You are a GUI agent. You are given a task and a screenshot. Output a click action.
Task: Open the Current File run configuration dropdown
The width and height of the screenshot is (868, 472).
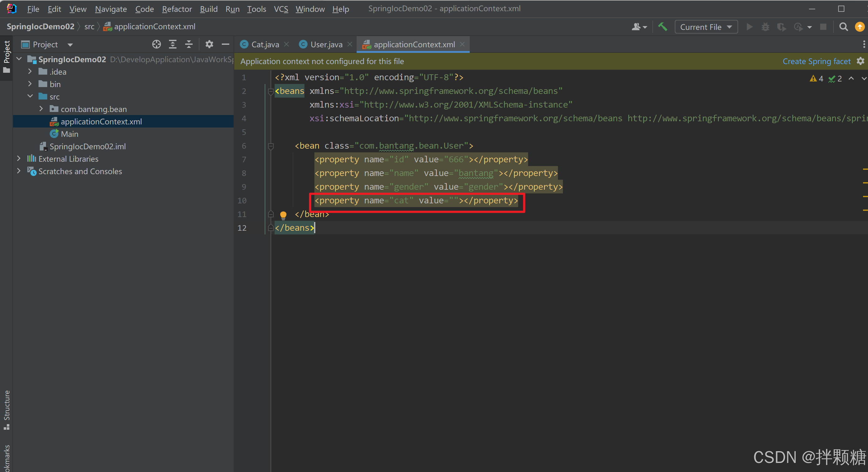pyautogui.click(x=706, y=27)
